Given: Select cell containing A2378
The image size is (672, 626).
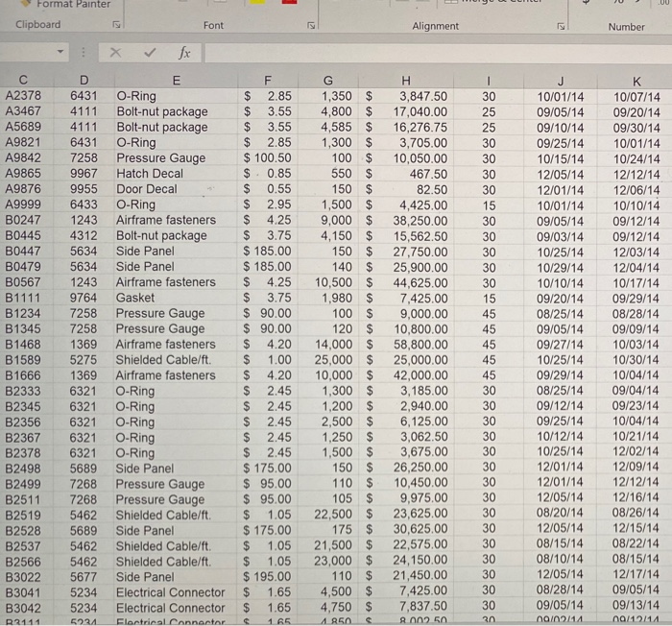Looking at the screenshot, I should [x=23, y=96].
